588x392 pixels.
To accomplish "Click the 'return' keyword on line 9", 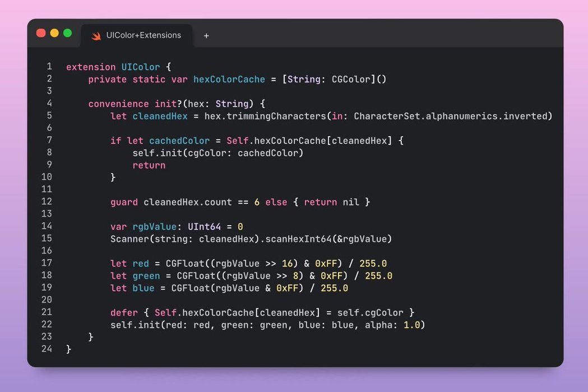I will 149,165.
